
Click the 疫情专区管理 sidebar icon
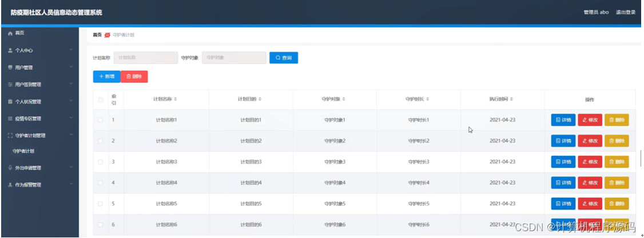[x=10, y=119]
